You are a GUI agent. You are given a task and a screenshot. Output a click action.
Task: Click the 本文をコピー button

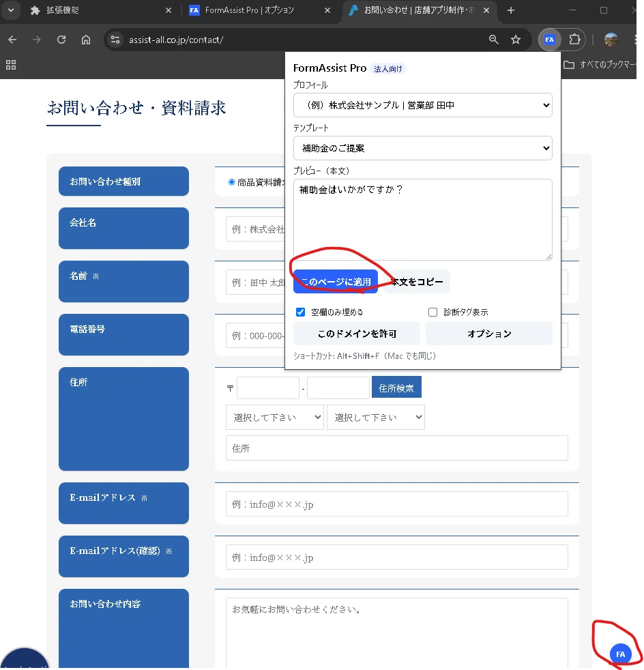tap(417, 282)
